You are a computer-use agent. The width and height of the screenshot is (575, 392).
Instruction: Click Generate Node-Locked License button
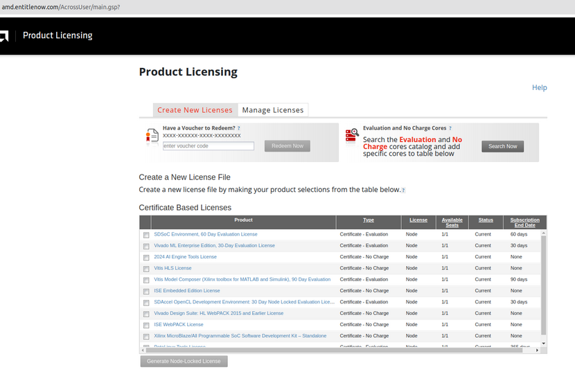[184, 362]
